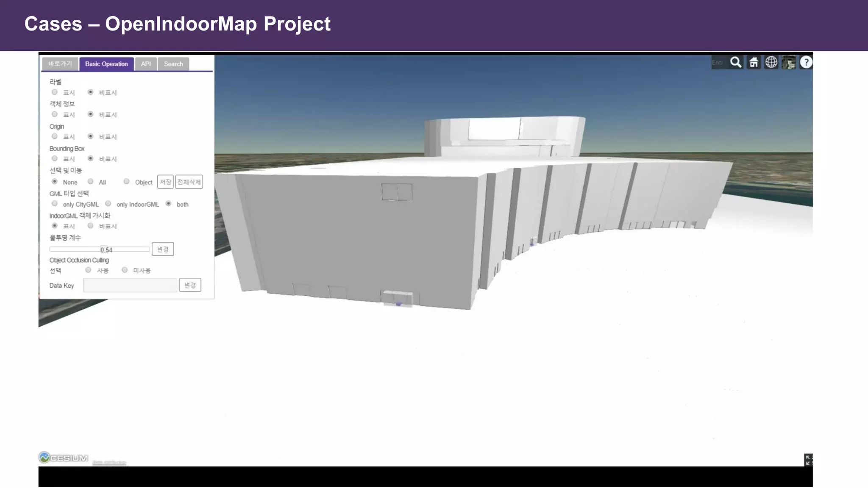Switch to the 바로가기 tab
This screenshot has width=868, height=488.
pyautogui.click(x=60, y=64)
